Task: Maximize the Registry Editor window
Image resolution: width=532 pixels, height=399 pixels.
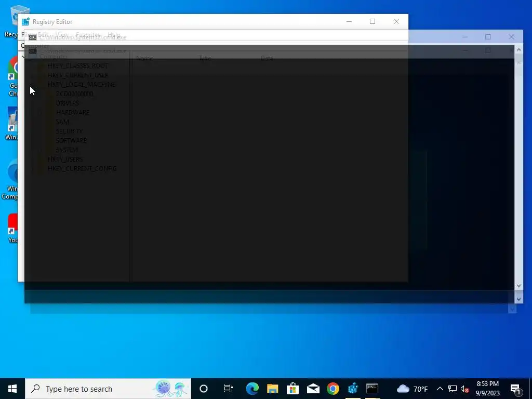Action: tap(373, 21)
